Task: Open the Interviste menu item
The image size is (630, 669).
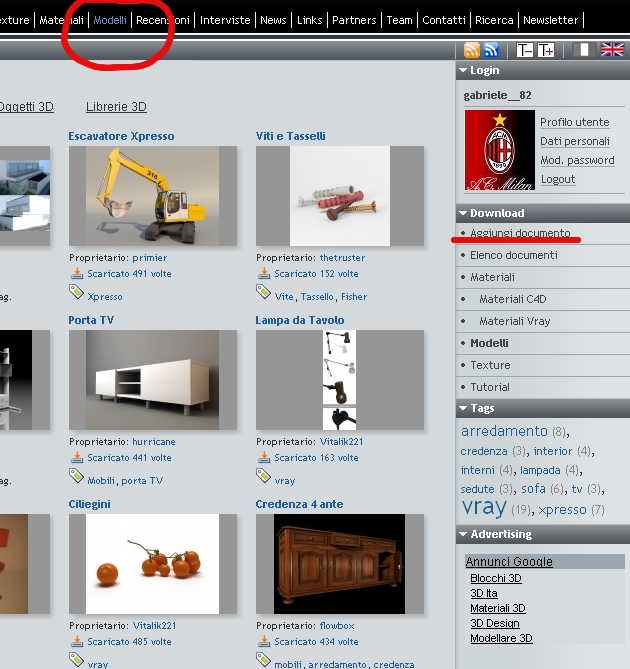Action: pos(225,20)
